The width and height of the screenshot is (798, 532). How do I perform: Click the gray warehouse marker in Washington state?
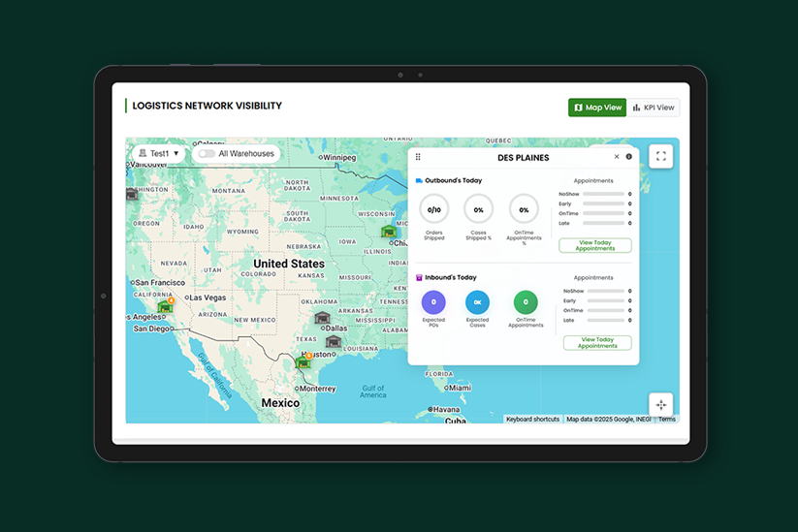click(x=132, y=194)
